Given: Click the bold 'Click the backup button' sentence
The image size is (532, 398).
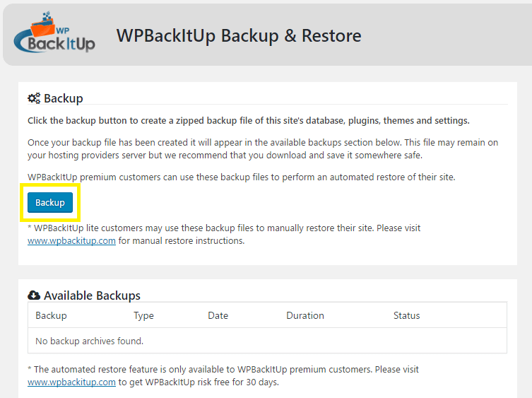Looking at the screenshot, I should pyautogui.click(x=249, y=121).
